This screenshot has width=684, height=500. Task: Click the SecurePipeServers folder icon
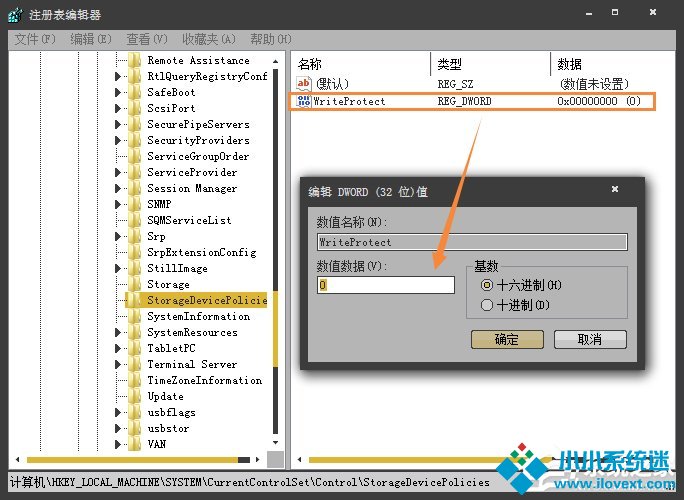tap(135, 124)
